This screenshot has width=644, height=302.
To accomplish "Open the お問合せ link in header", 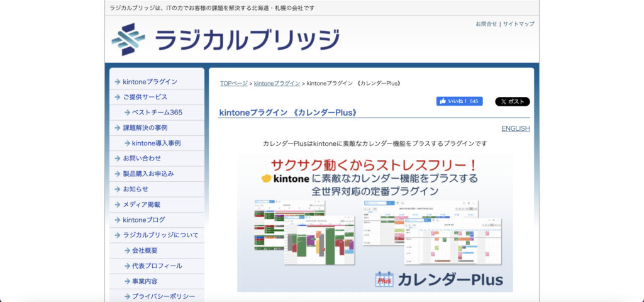I will (486, 24).
